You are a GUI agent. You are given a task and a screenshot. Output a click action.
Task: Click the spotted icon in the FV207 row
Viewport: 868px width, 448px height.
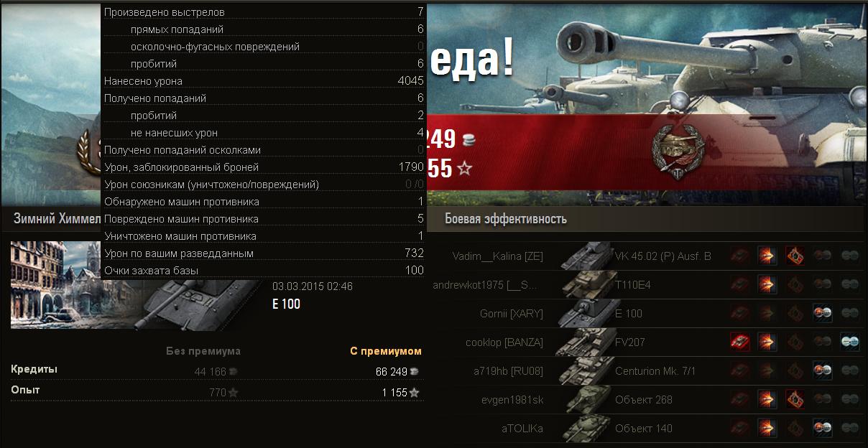tap(849, 342)
